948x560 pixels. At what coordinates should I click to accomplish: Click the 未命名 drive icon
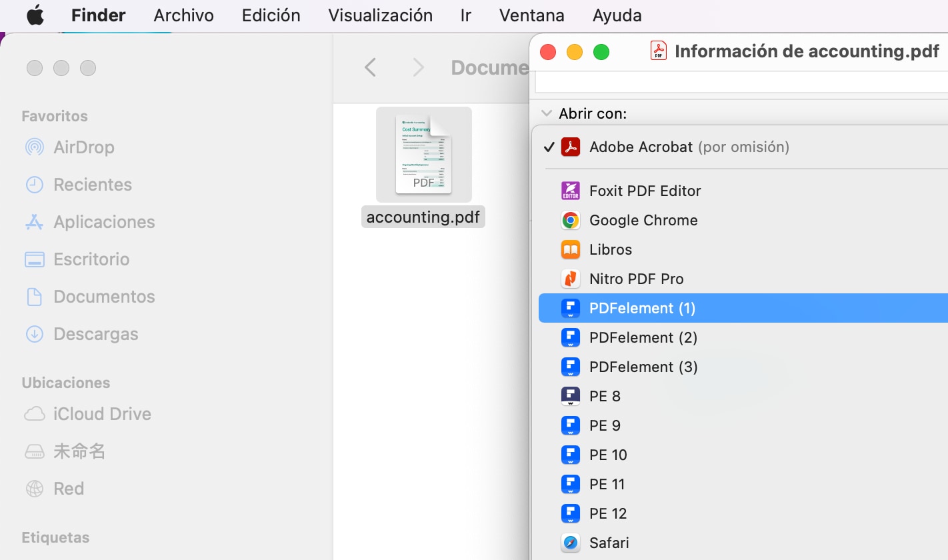(x=34, y=452)
